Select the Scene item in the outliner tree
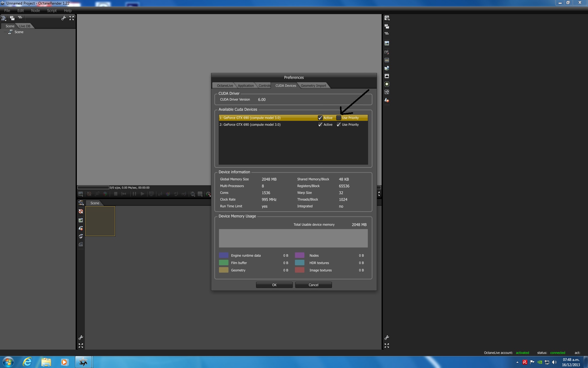The image size is (588, 368). coord(19,32)
